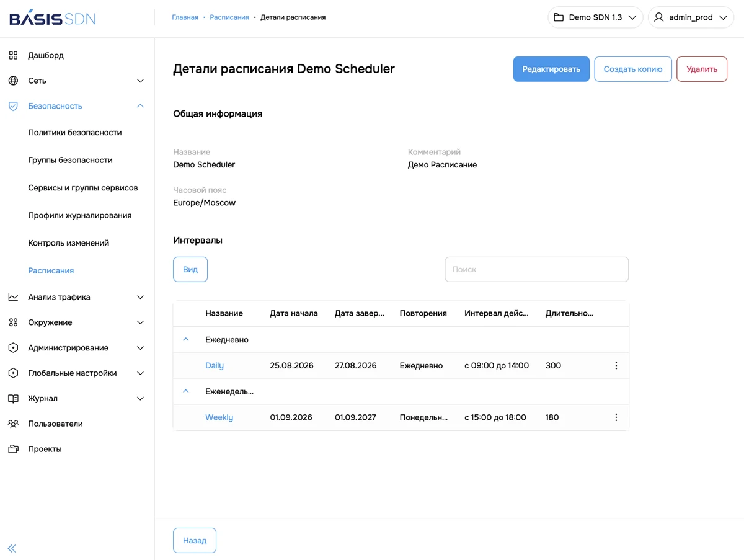
Task: Click the 01.09.2027 end date cell
Action: point(356,417)
